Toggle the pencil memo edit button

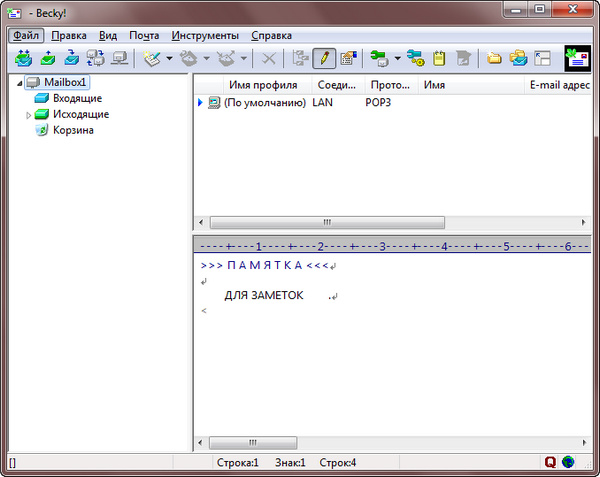(324, 59)
